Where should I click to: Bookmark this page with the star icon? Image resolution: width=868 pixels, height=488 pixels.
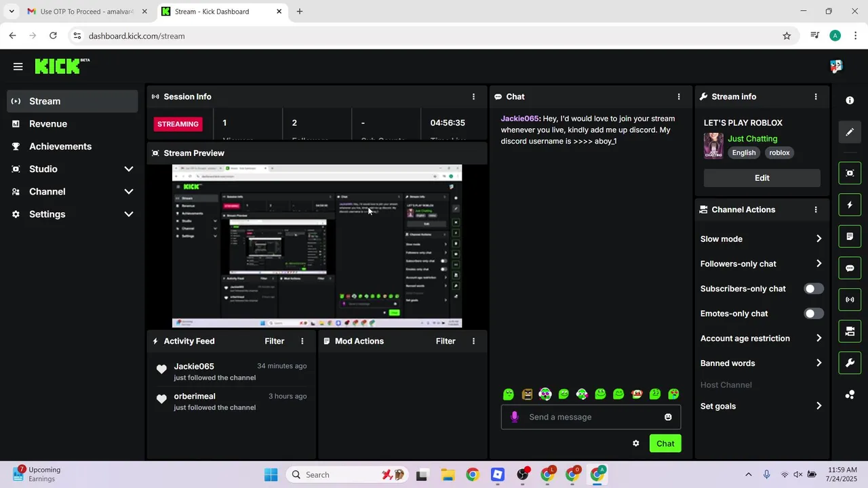(x=787, y=36)
